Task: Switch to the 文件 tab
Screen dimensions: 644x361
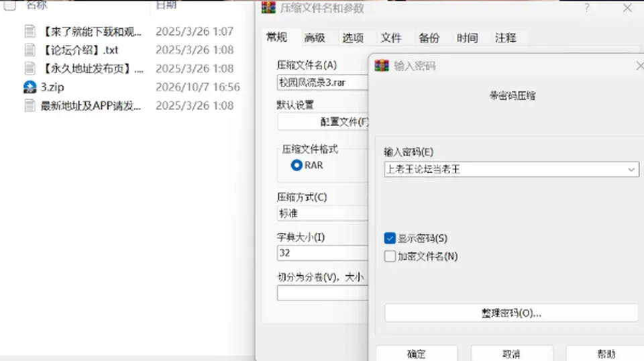Action: tap(391, 38)
